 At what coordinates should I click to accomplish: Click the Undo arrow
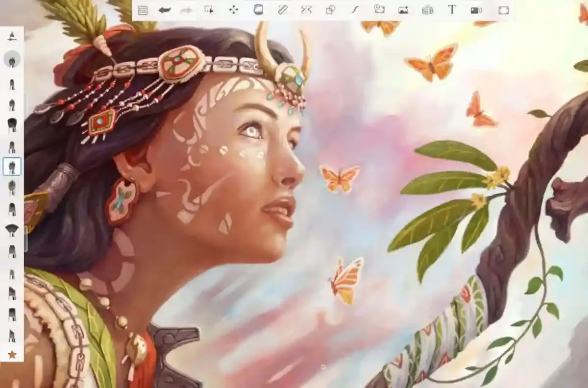tap(164, 10)
